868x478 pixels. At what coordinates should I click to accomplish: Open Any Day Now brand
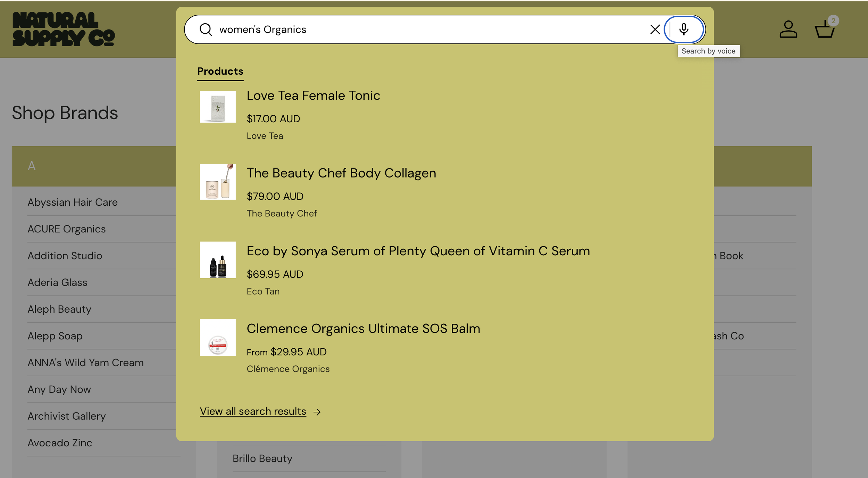pyautogui.click(x=59, y=389)
